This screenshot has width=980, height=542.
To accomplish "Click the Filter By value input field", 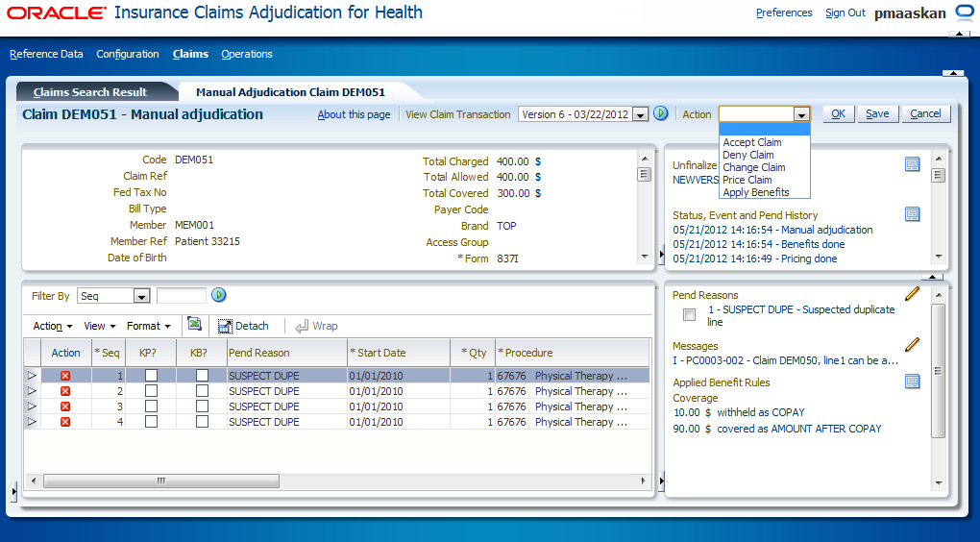I will click(182, 296).
